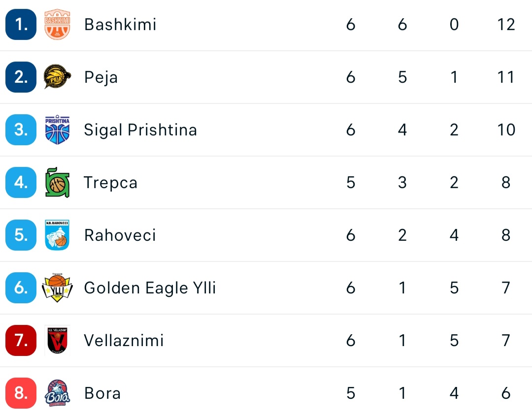The height and width of the screenshot is (416, 532).
Task: Click the KB Rahoveci team logo
Action: point(57,235)
